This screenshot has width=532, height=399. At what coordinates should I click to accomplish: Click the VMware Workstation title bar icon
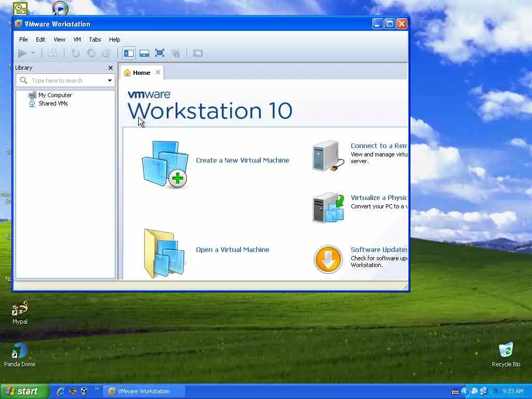tap(18, 24)
